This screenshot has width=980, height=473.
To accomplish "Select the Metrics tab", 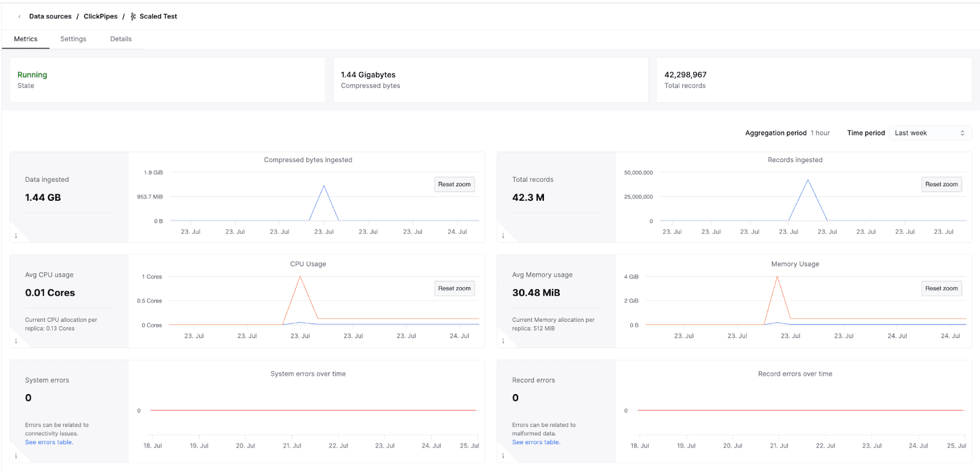I will coord(26,39).
